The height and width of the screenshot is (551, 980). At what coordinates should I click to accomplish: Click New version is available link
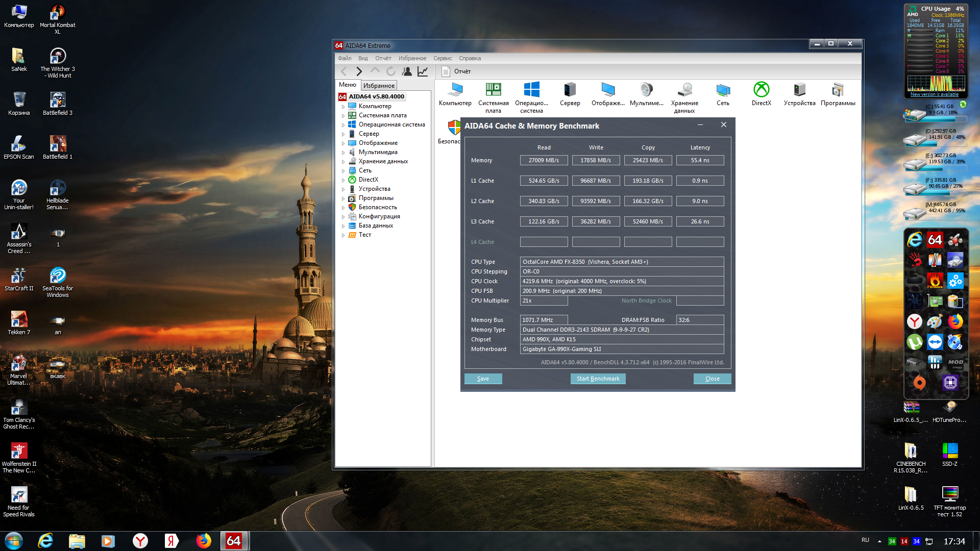coord(934,94)
